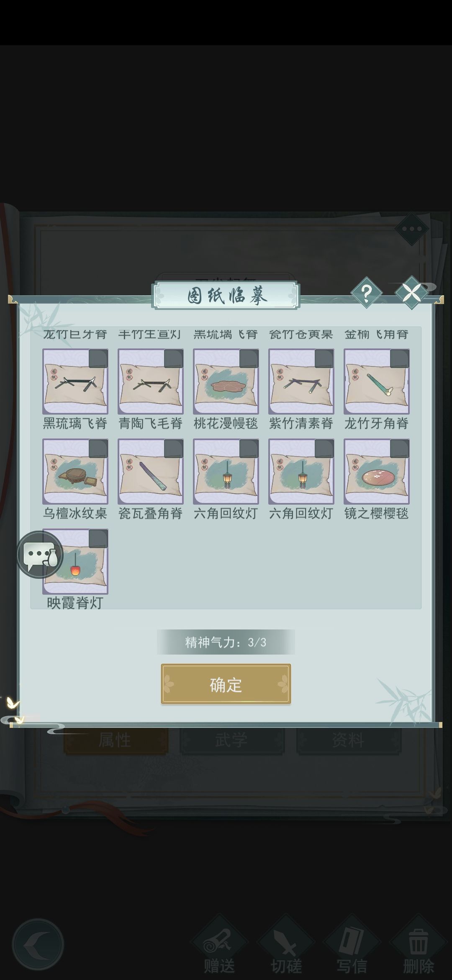Open the question mark help icon
This screenshot has height=980, width=452.
[x=366, y=293]
